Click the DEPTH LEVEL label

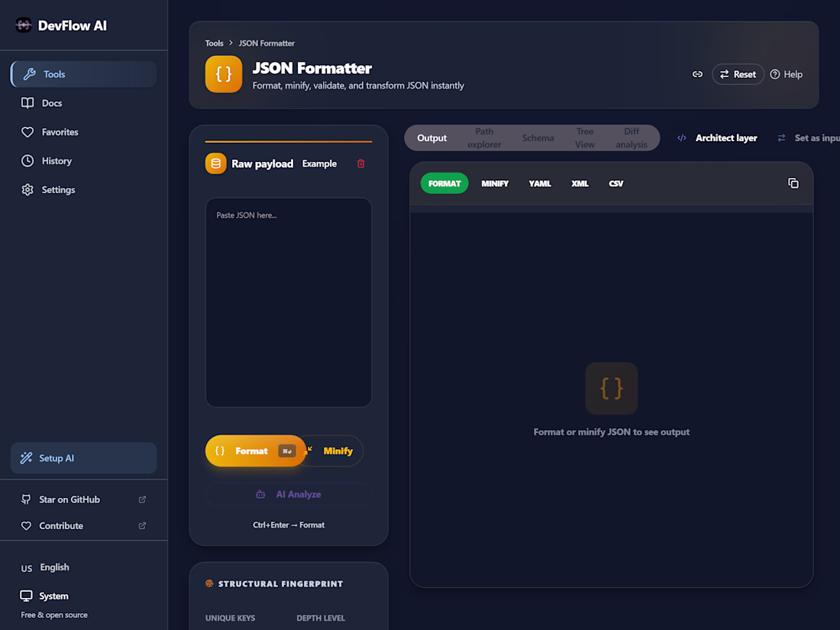click(321, 618)
